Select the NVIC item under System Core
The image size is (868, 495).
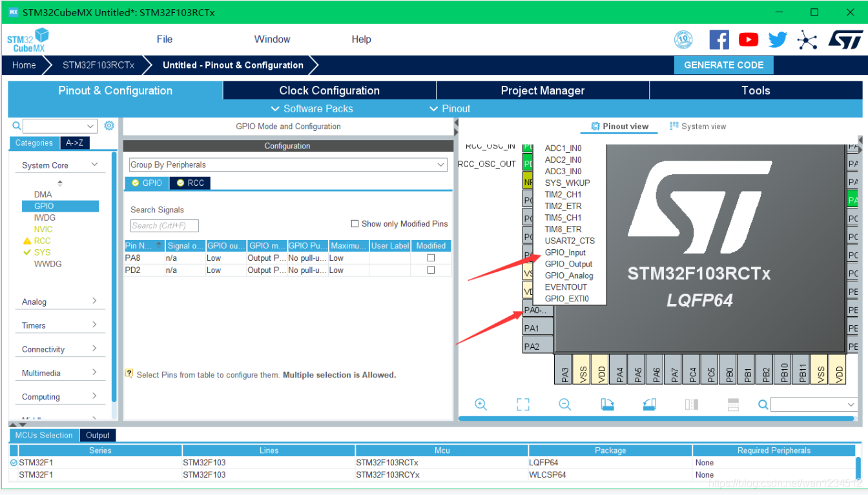click(x=43, y=229)
